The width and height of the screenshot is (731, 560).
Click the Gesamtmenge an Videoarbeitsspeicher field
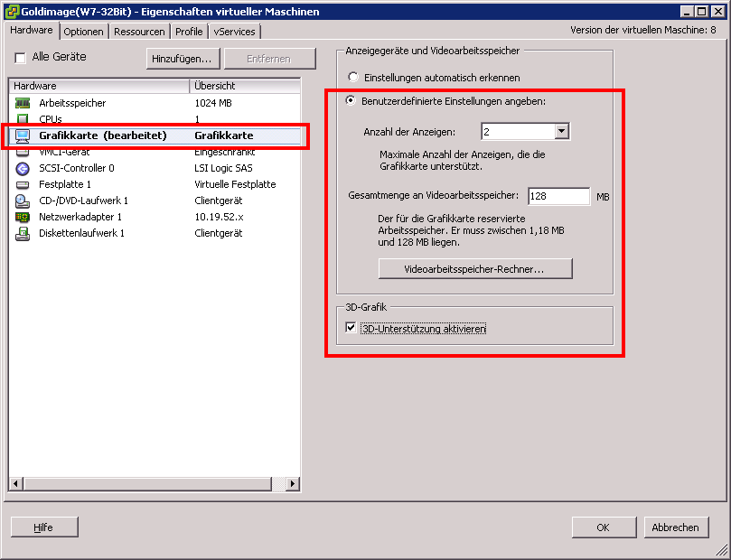pos(558,196)
